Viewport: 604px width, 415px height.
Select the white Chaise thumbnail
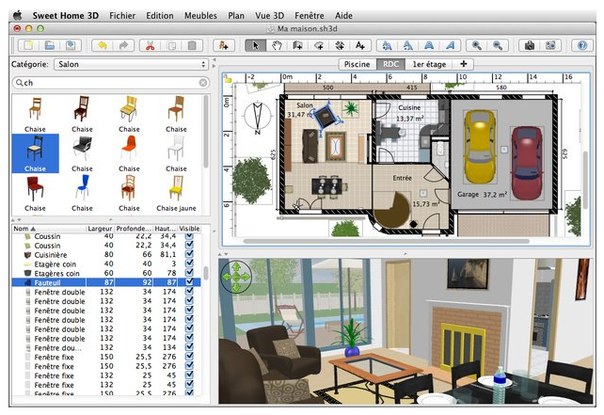coord(176,153)
